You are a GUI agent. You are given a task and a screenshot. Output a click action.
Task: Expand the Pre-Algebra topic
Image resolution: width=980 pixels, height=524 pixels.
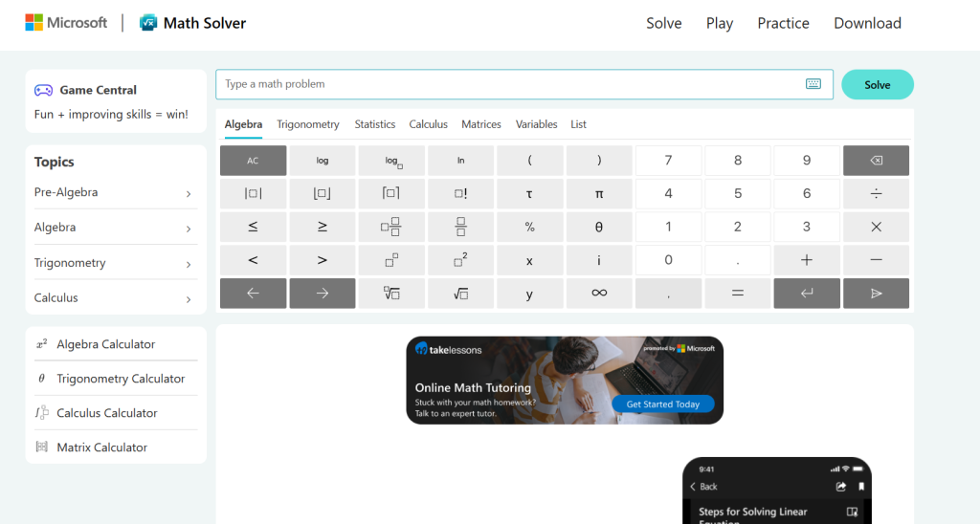[116, 192]
